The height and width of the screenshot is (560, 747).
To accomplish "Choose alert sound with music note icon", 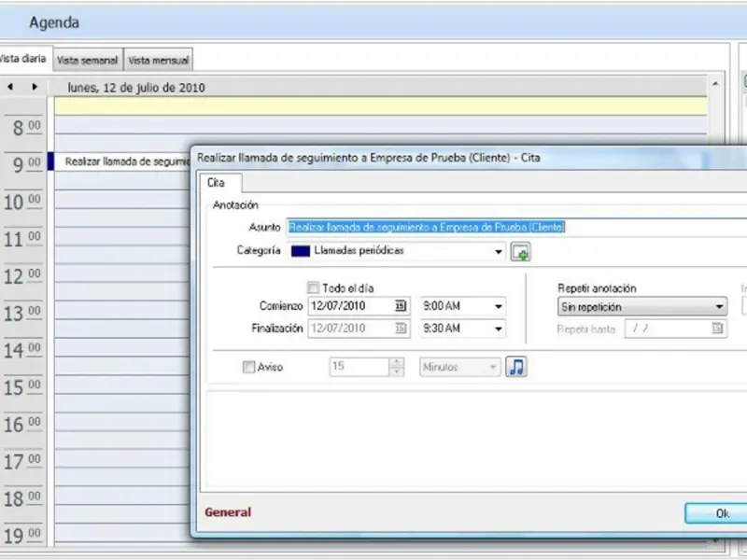I will [516, 367].
